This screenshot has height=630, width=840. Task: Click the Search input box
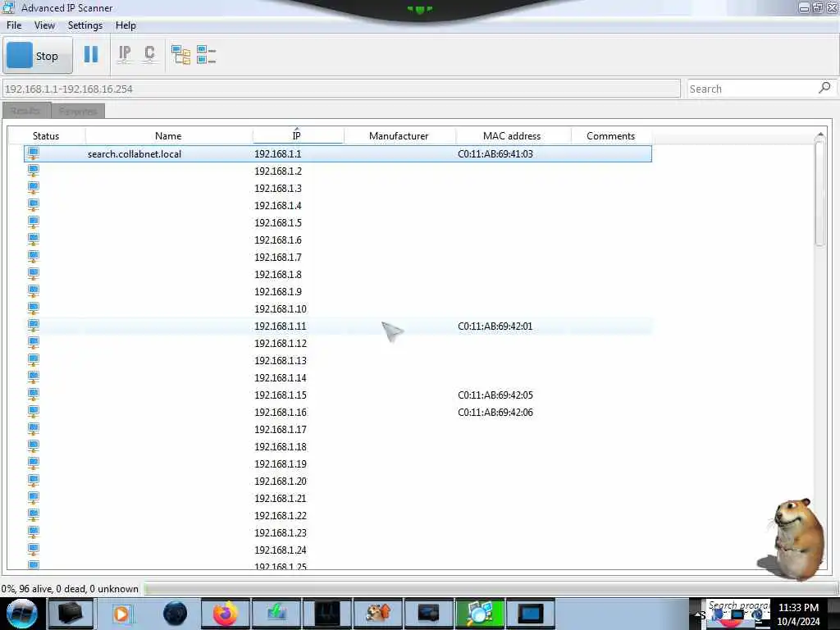pyautogui.click(x=752, y=89)
